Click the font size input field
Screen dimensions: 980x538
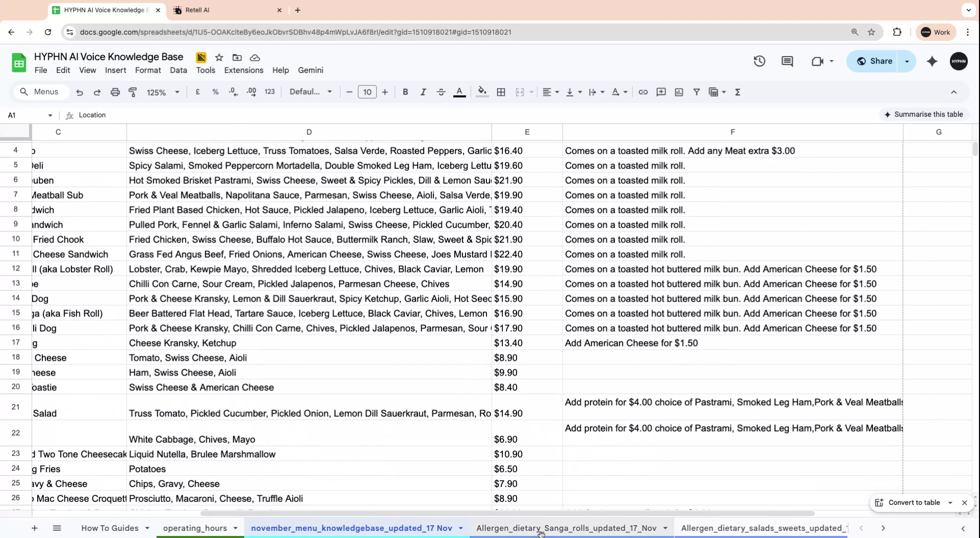tap(367, 92)
